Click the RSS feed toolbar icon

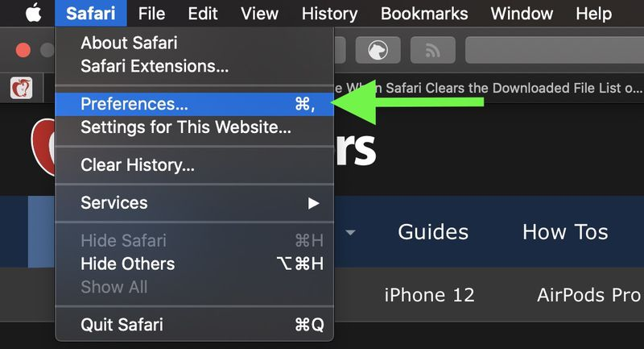[433, 50]
